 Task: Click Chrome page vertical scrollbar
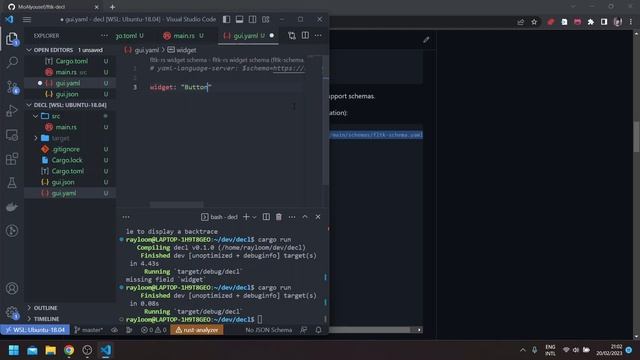point(636,137)
